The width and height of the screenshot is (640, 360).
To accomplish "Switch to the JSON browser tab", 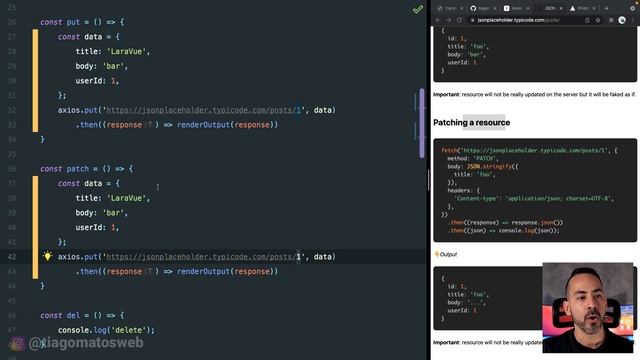I will [550, 8].
